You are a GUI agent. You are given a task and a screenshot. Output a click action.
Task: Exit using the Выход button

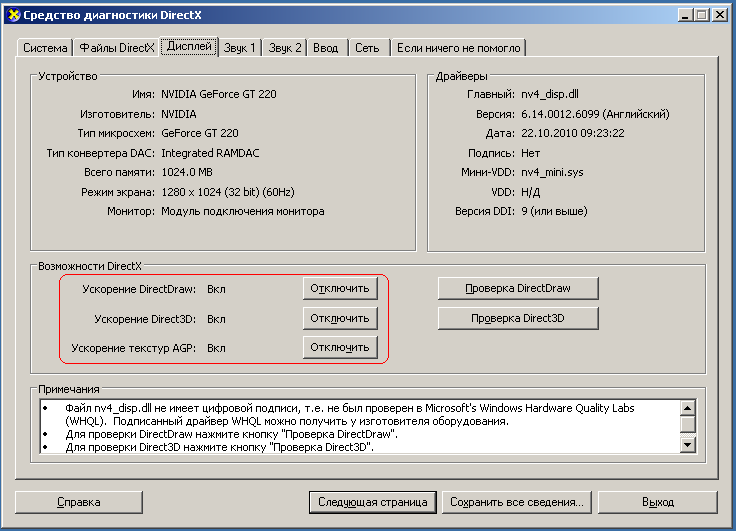tap(658, 502)
